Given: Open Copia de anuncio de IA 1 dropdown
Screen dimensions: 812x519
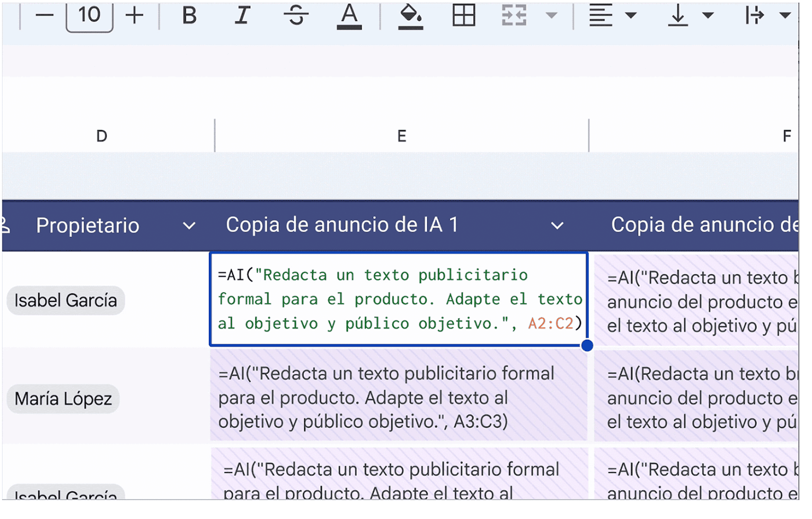Looking at the screenshot, I should (x=557, y=226).
